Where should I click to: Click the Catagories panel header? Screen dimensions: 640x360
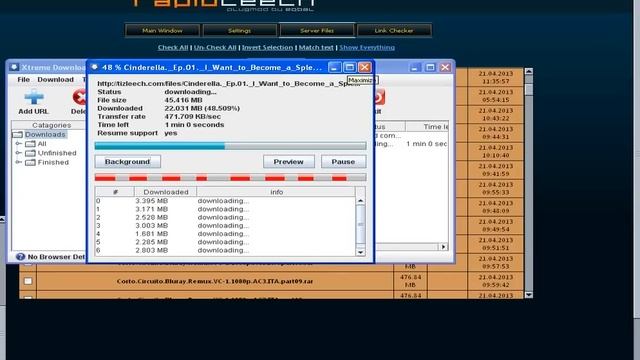[x=51, y=125]
